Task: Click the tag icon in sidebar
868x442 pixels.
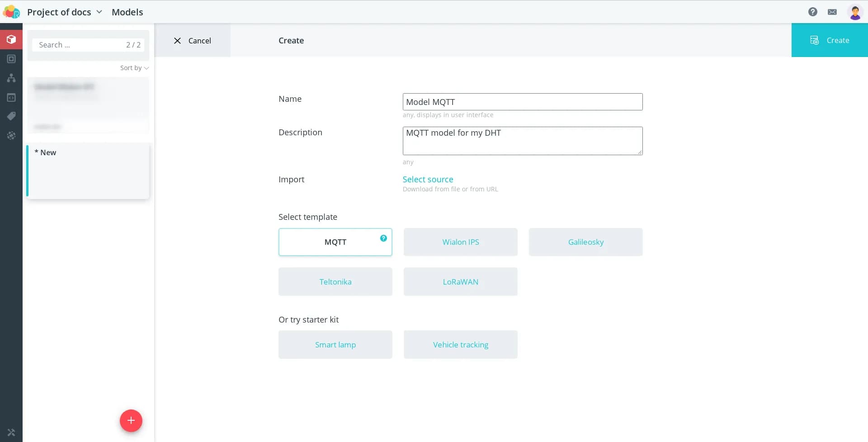Action: pos(11,116)
